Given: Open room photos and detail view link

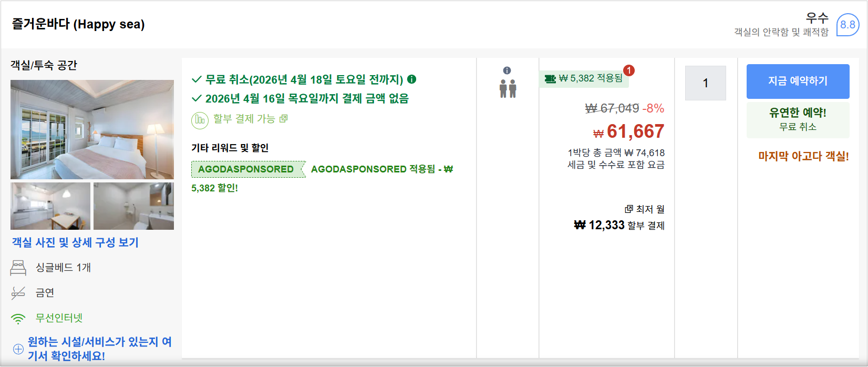Looking at the screenshot, I should (x=77, y=243).
